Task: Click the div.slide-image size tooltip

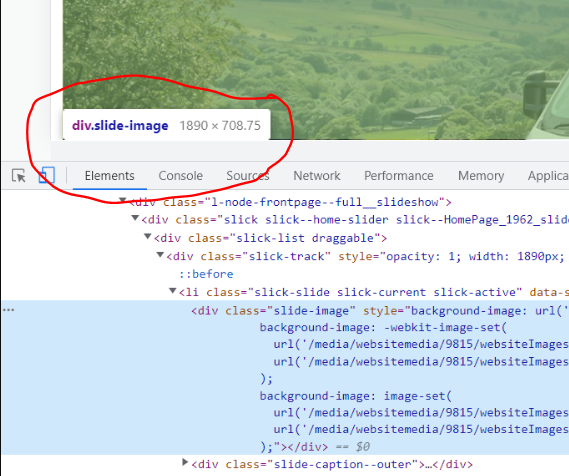Action: 167,124
